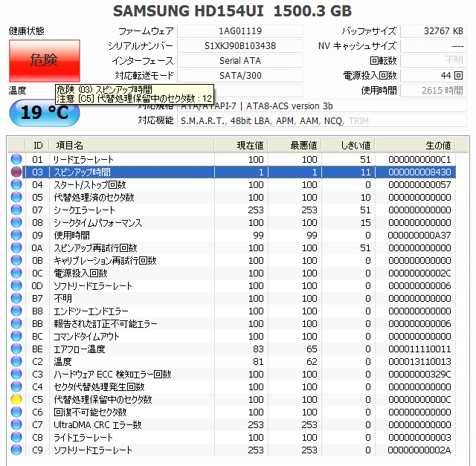Select the 代替処理済のセクタ数 row name
The image size is (476, 466).
(94, 198)
